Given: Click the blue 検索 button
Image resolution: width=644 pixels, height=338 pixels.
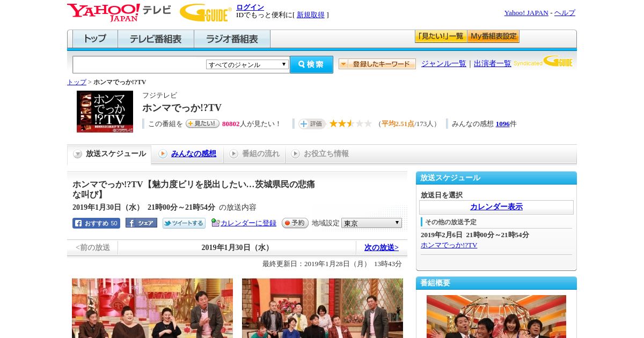Looking at the screenshot, I should [x=311, y=64].
